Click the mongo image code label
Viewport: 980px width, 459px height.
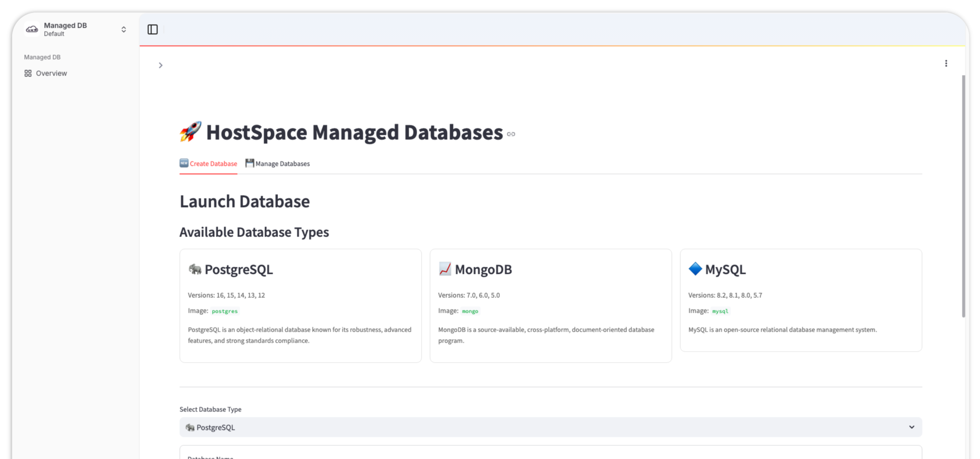coord(470,311)
